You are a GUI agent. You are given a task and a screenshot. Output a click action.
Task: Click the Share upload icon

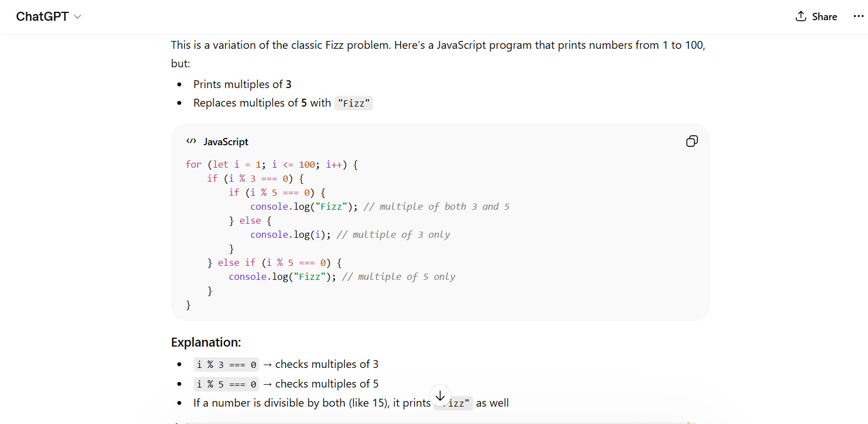click(x=801, y=16)
